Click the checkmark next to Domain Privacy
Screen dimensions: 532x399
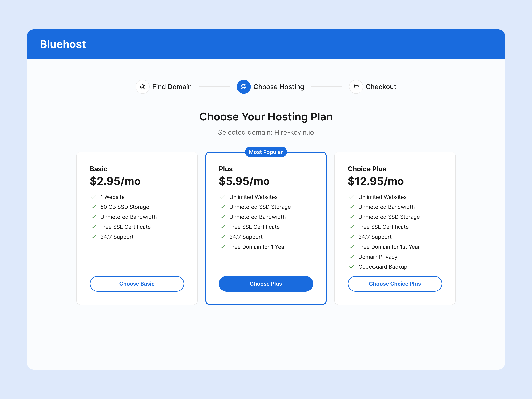point(352,257)
